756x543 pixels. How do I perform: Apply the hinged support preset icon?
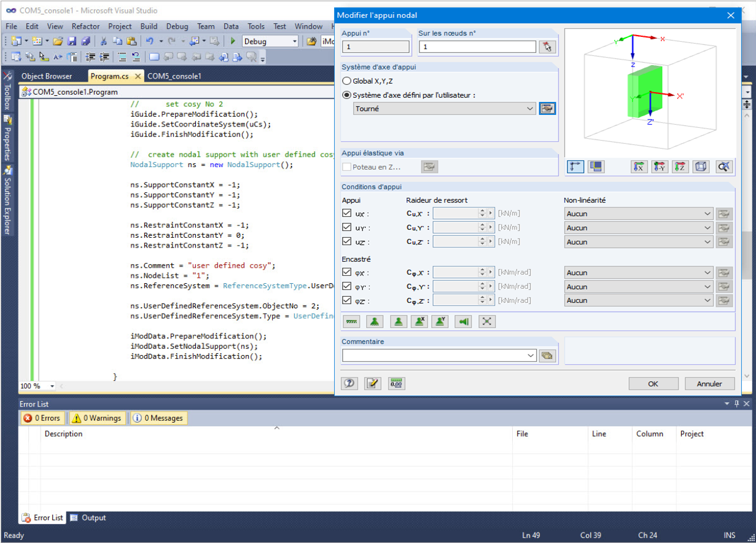pos(375,321)
